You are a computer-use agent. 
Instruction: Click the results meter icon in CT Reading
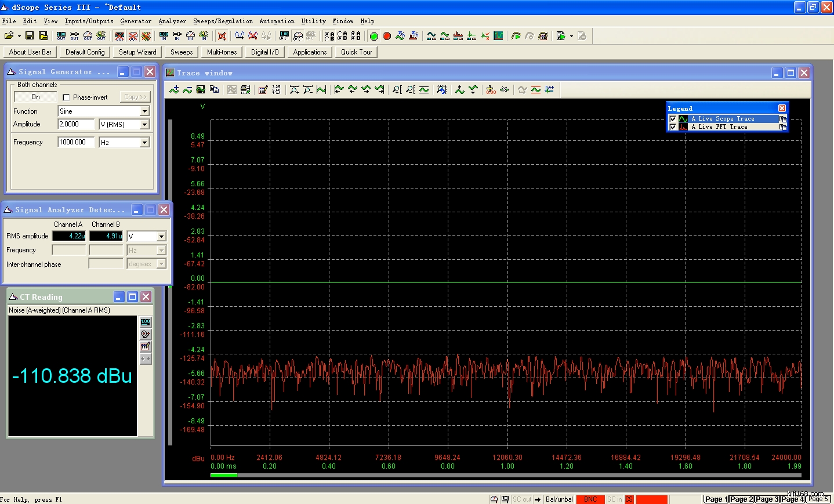point(146,322)
